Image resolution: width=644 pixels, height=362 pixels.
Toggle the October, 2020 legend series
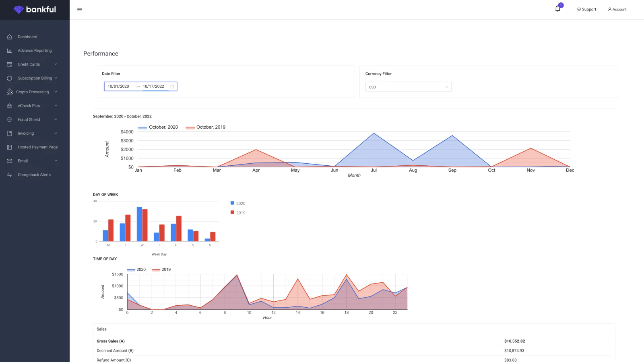[x=158, y=127]
